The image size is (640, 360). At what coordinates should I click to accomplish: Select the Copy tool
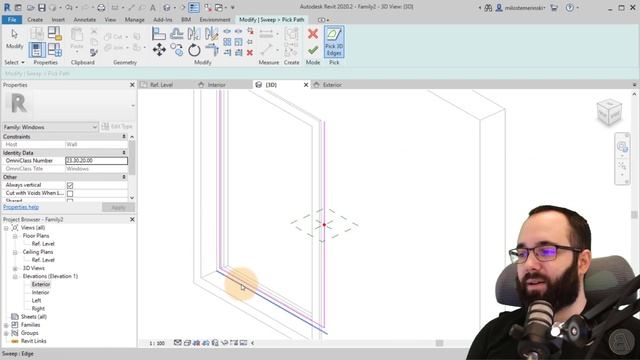177,50
